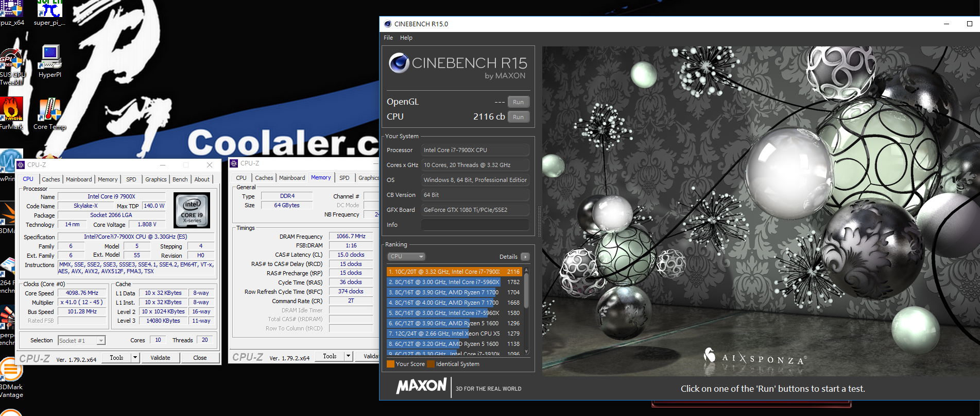Click Validate button in left CPU-Z
The width and height of the screenshot is (980, 416).
point(160,358)
